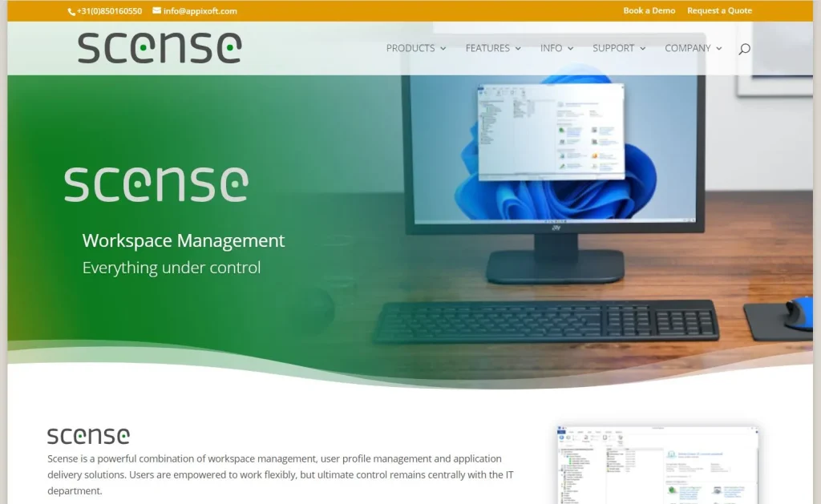This screenshot has height=504, width=821.
Task: Expand the SUPPORT dropdown chevron
Action: (x=644, y=48)
